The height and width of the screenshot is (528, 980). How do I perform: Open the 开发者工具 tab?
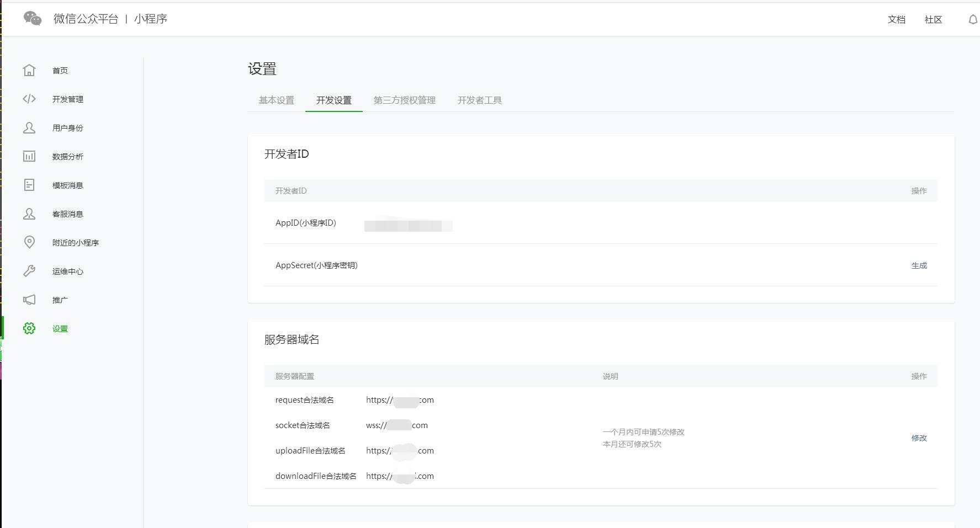pos(479,100)
